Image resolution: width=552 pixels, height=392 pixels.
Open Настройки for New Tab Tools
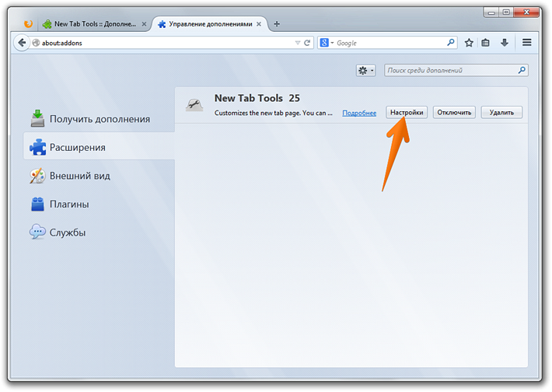click(x=407, y=112)
